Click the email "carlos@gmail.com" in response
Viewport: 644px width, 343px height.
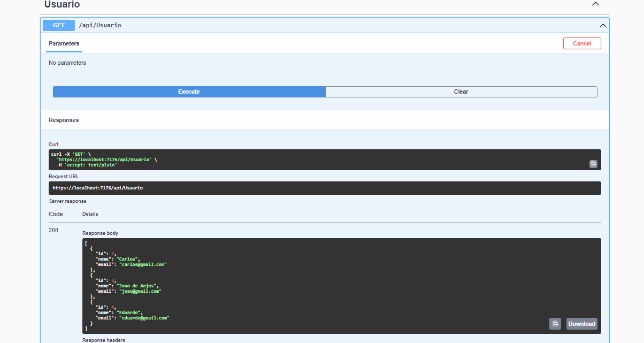click(143, 264)
